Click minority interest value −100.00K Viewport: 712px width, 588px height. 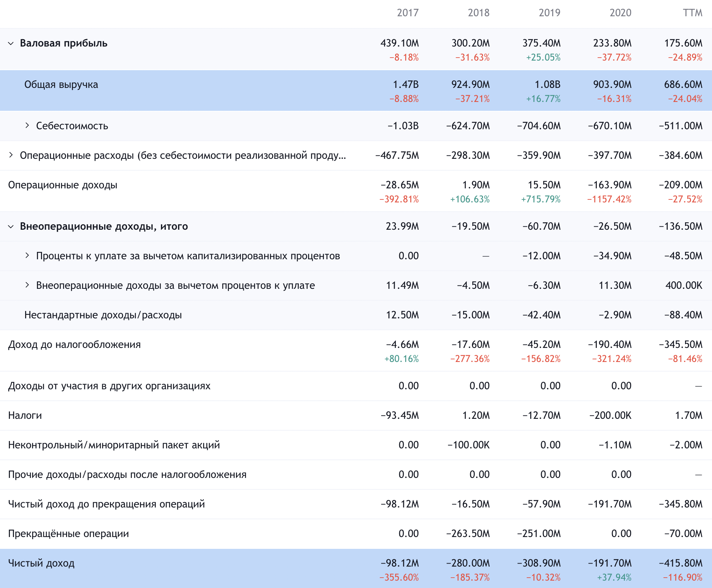(x=468, y=445)
